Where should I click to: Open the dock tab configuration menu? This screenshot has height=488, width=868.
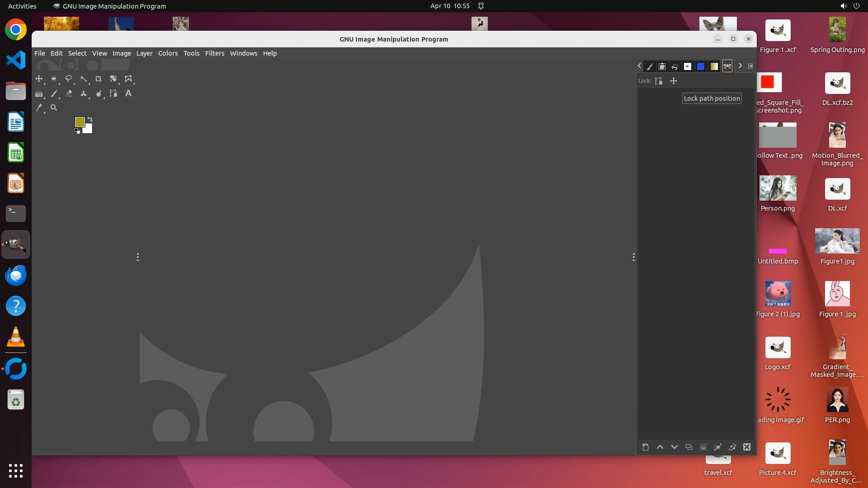tap(750, 66)
